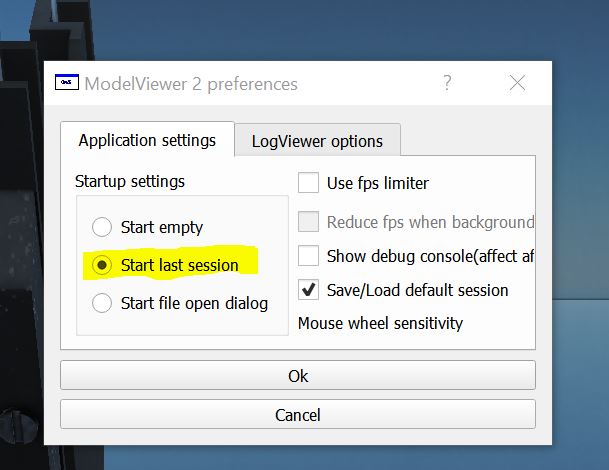
Task: Click the ModelViewer 2 preferences title text
Action: click(x=191, y=84)
